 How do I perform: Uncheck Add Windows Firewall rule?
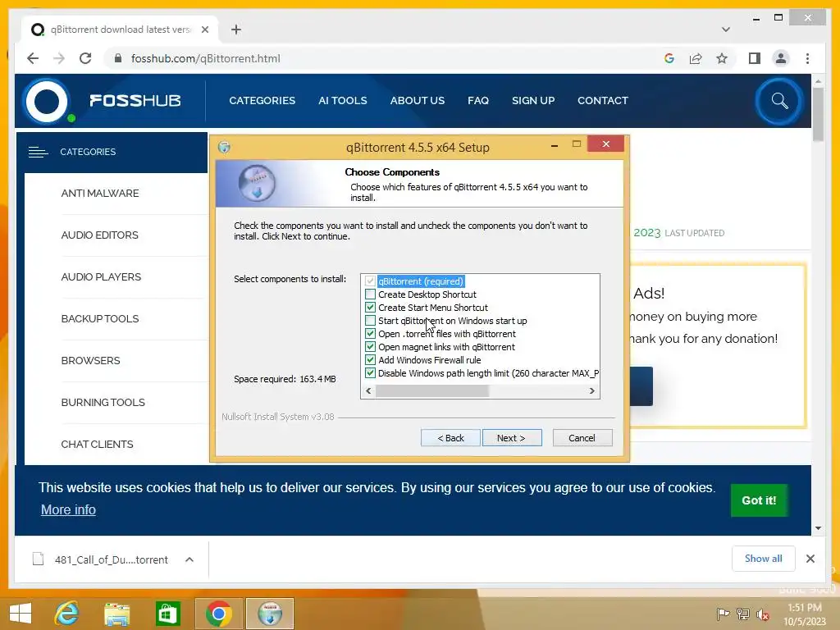click(370, 360)
